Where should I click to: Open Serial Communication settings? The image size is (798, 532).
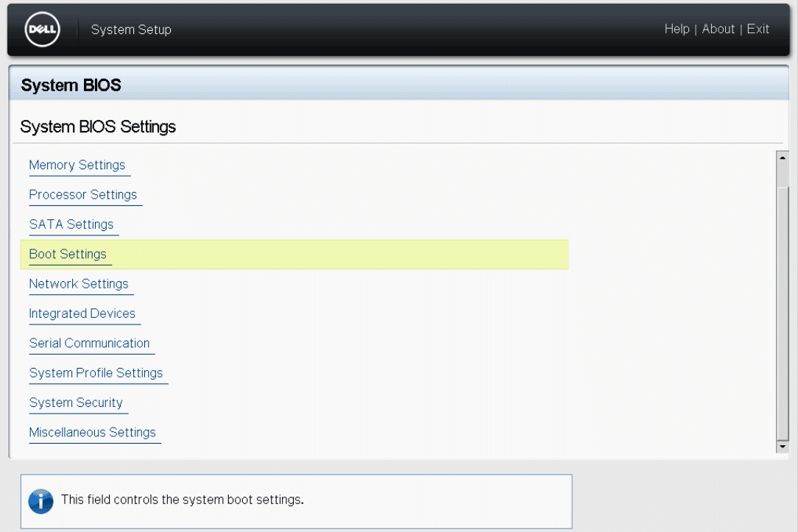coord(89,343)
